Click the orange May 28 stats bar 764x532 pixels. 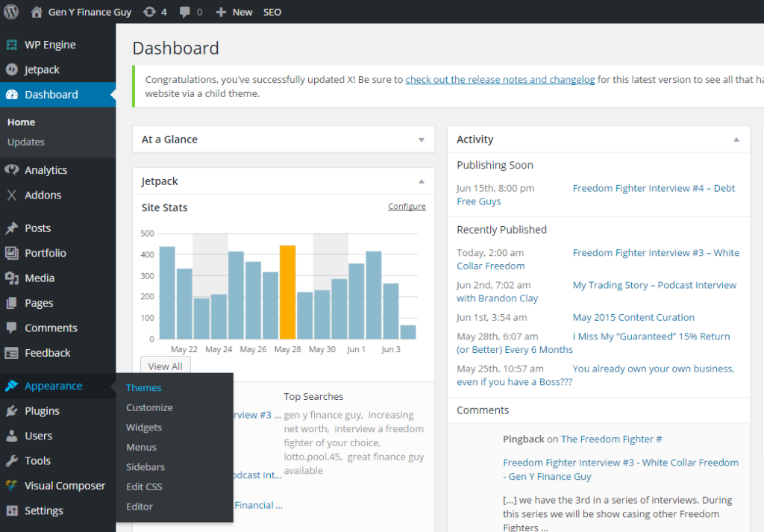pos(287,292)
